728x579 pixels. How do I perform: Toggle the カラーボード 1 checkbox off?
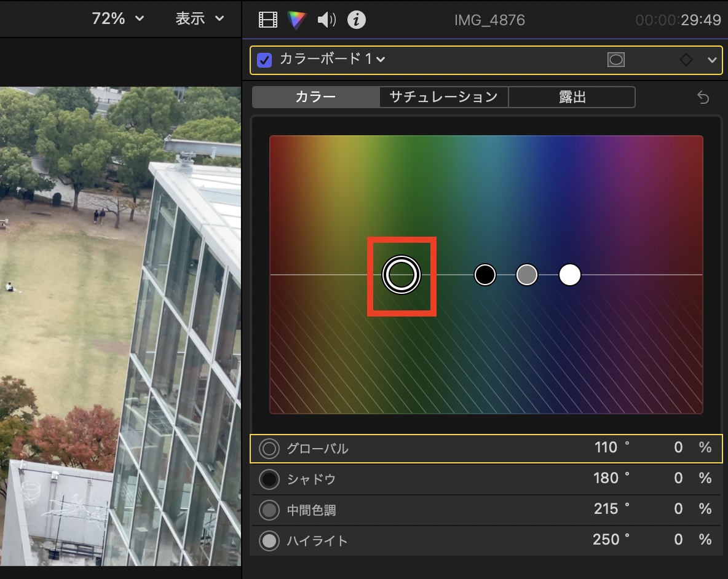pos(264,60)
